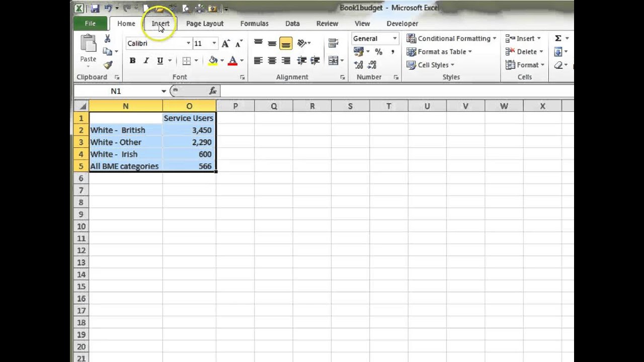Click Merge & Center icon
The image size is (644, 362).
[333, 61]
